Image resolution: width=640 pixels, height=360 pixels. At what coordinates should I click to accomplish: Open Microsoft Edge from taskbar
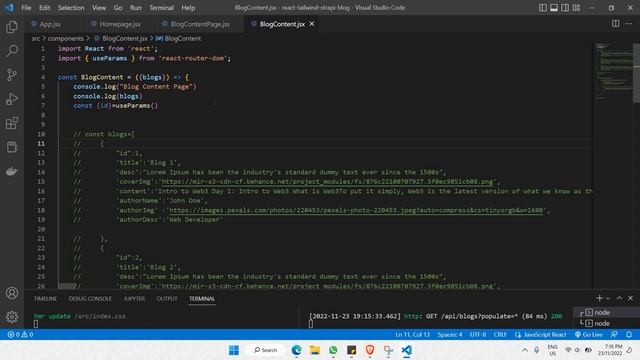coord(296,350)
